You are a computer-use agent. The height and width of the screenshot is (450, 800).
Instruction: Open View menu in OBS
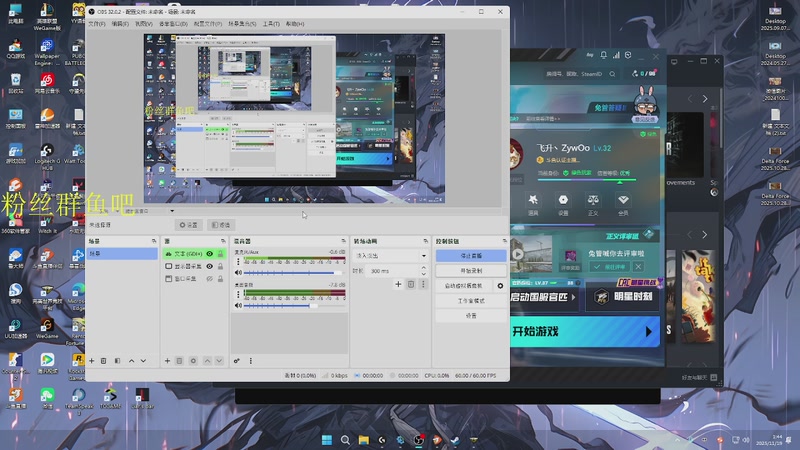point(144,24)
